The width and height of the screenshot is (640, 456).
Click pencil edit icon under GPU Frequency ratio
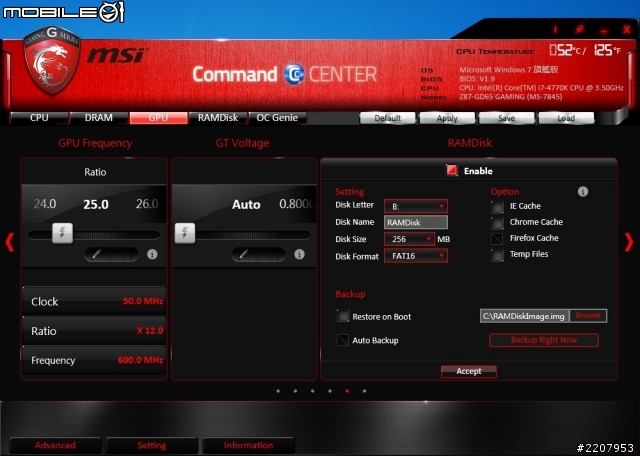click(x=111, y=254)
